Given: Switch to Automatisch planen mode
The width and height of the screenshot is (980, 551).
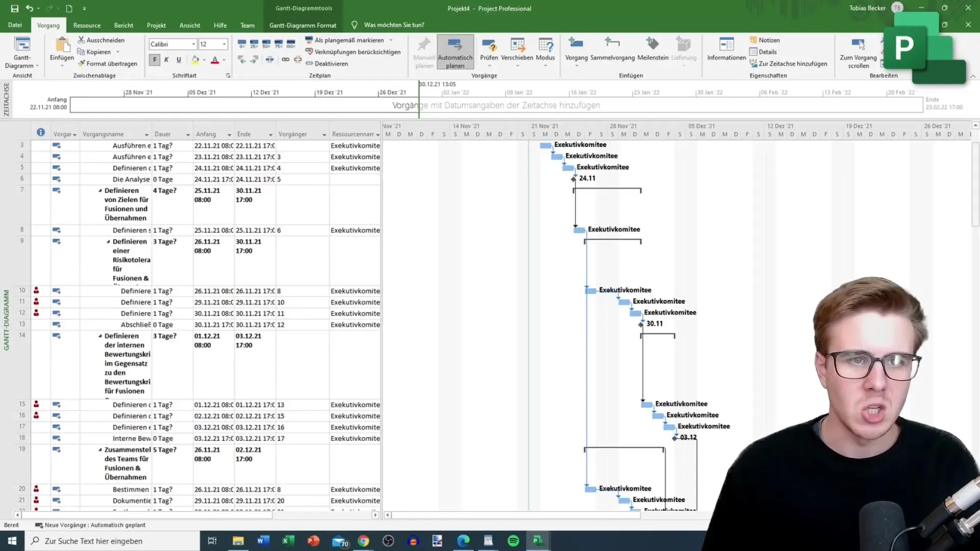Looking at the screenshot, I should coord(455,53).
